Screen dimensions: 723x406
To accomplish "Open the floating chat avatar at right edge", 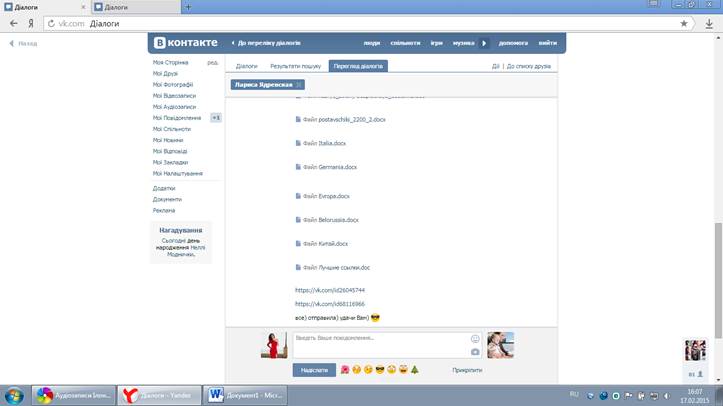I will pos(695,350).
